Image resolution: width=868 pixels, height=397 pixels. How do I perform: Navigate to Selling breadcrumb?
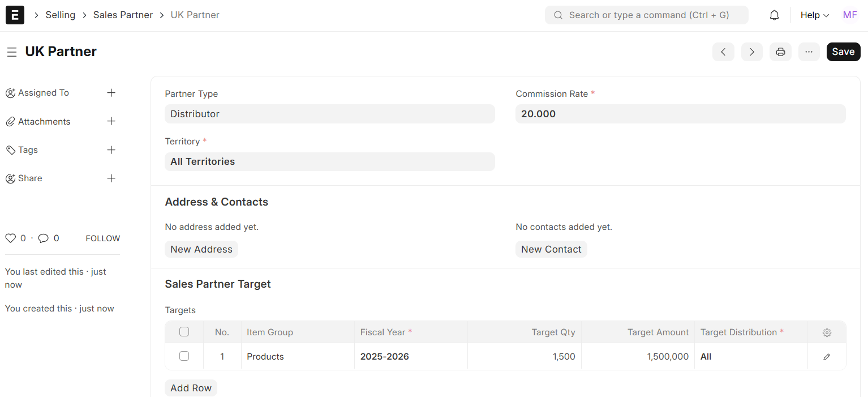pos(60,15)
